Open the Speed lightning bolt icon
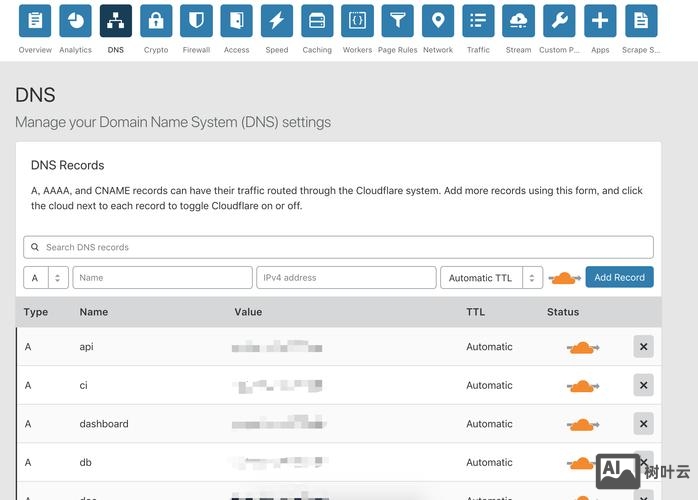The height and width of the screenshot is (500, 698). click(277, 21)
